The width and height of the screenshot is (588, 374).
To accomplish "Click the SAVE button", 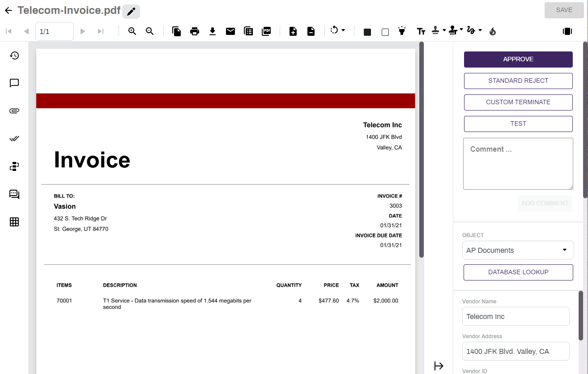I will click(564, 10).
